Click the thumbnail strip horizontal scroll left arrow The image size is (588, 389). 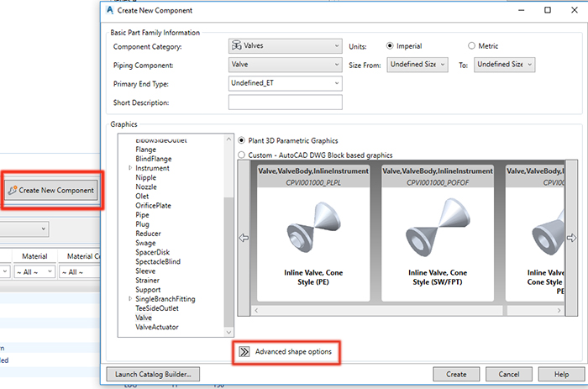point(256,310)
